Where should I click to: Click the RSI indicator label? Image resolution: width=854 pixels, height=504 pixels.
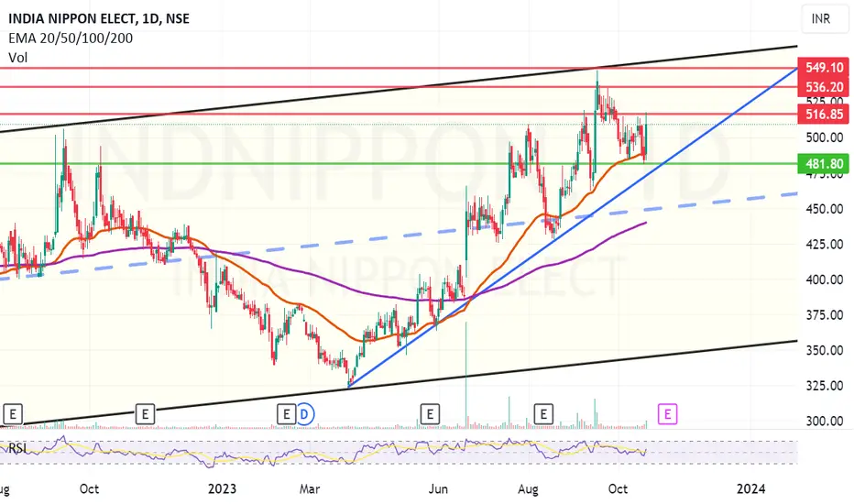point(17,448)
